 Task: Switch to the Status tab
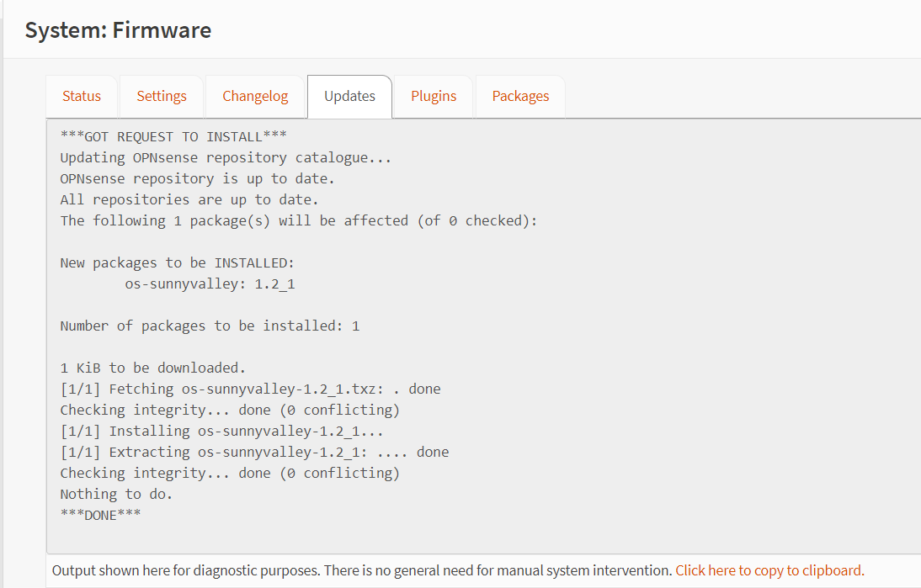tap(81, 96)
